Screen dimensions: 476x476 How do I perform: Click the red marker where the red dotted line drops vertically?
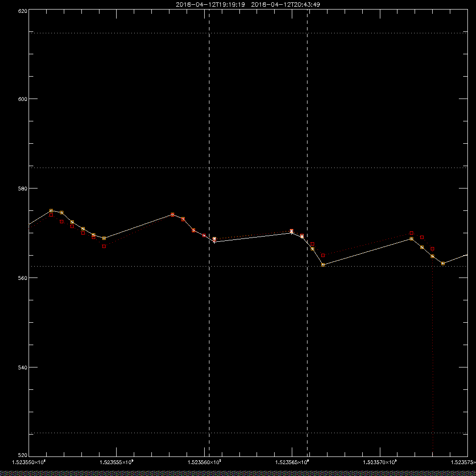(x=433, y=248)
